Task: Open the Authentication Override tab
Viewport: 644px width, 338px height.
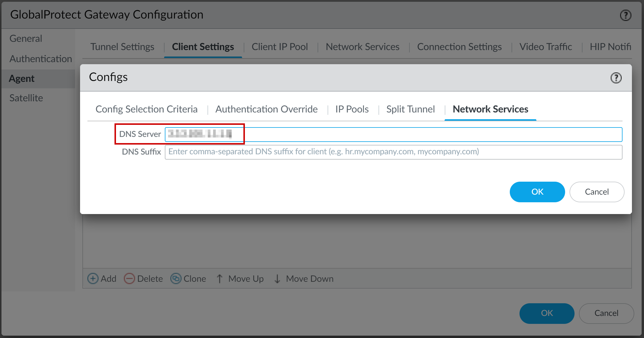Action: (265, 109)
